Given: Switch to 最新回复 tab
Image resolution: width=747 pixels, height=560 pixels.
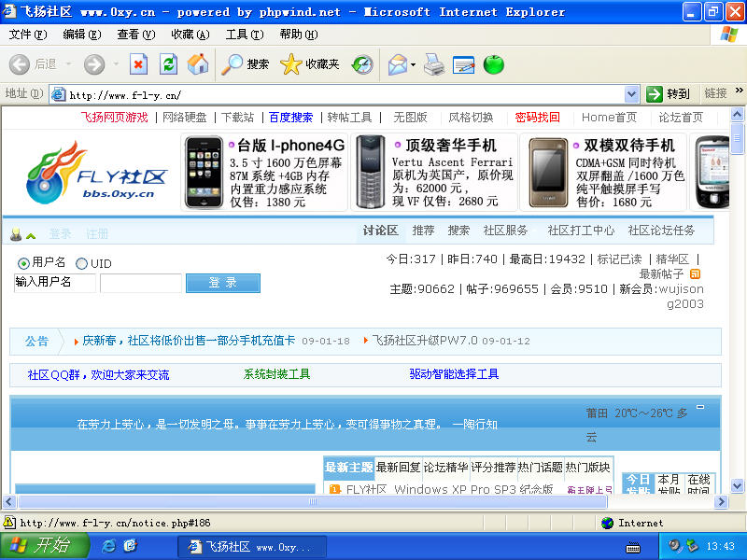Looking at the screenshot, I should click(399, 468).
